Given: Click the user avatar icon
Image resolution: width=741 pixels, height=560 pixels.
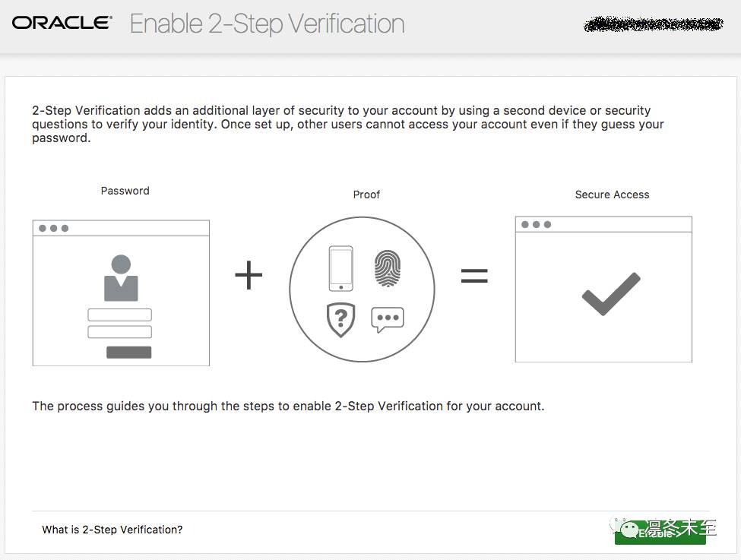Looking at the screenshot, I should (121, 278).
